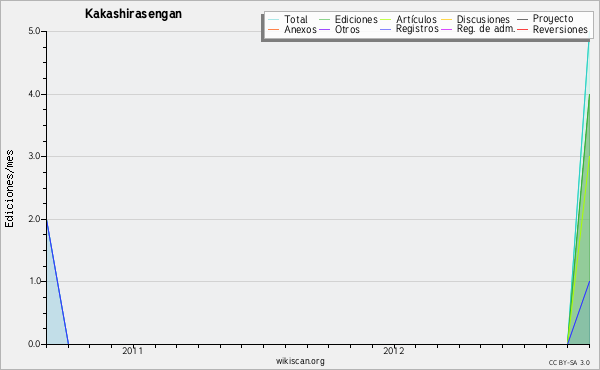
Task: Click the CC BY-SA 3.0 license text
Action: [569, 362]
